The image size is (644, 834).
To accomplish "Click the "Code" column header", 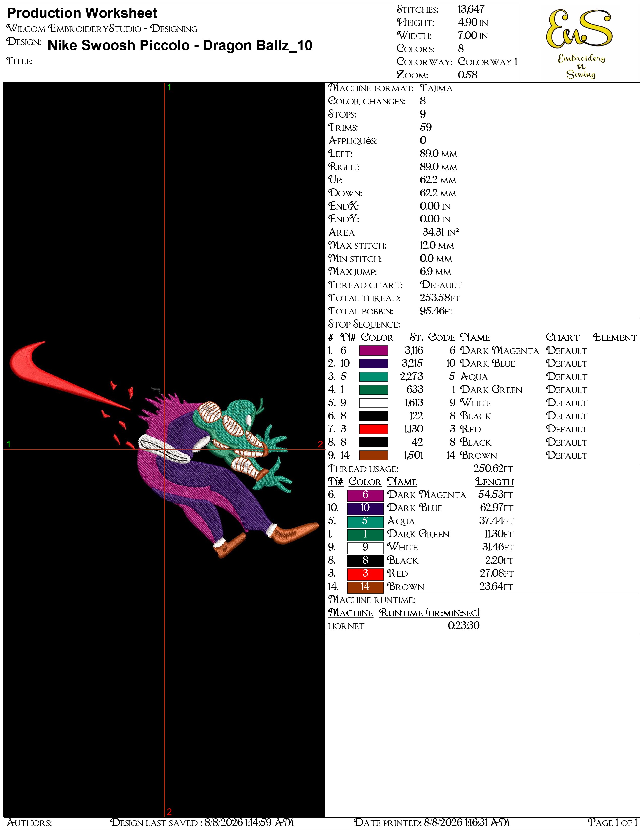I will point(441,338).
